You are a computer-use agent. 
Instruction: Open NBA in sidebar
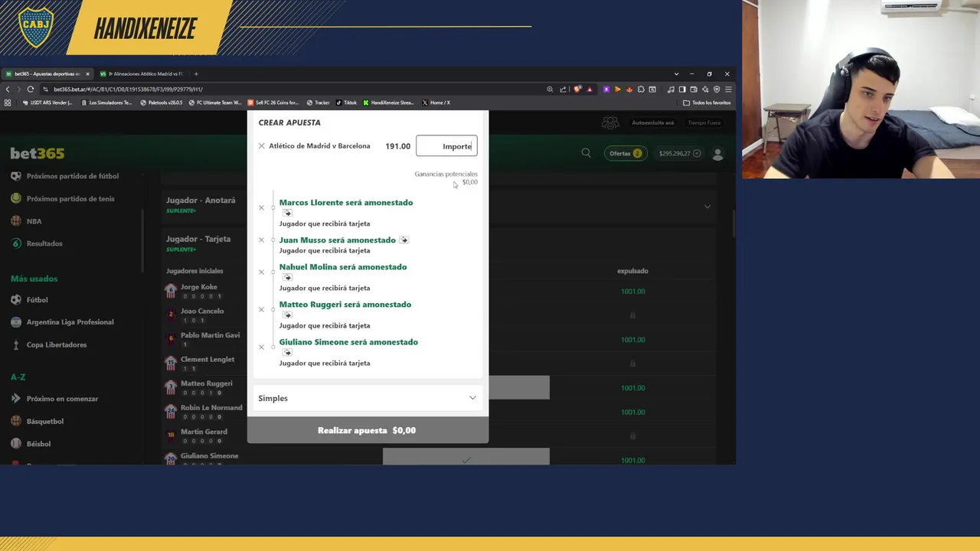(34, 221)
